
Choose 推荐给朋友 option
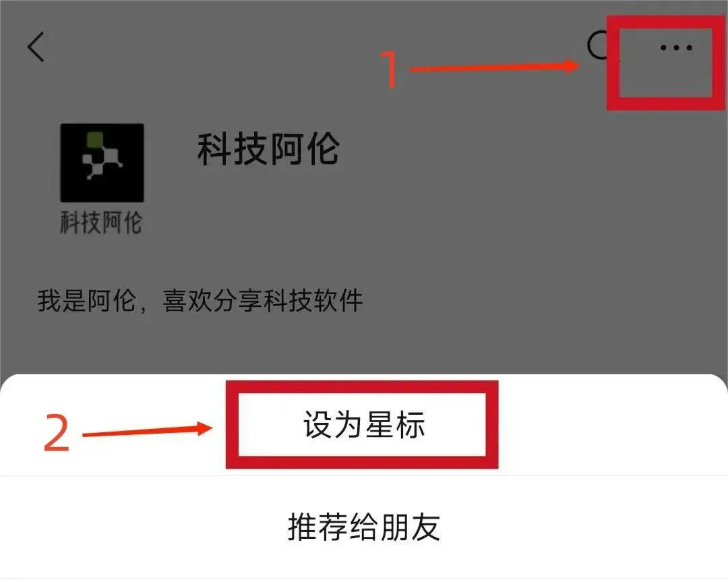click(x=364, y=527)
